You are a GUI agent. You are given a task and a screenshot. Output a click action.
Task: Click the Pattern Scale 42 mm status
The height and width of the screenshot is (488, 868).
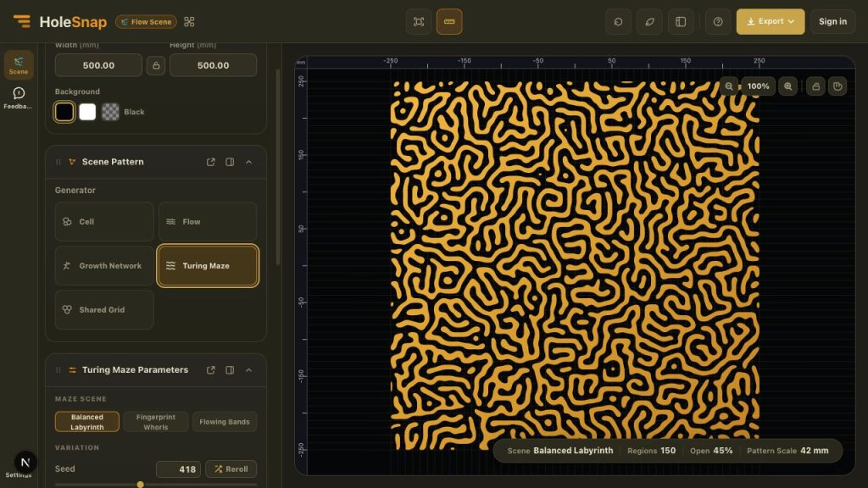pos(787,451)
